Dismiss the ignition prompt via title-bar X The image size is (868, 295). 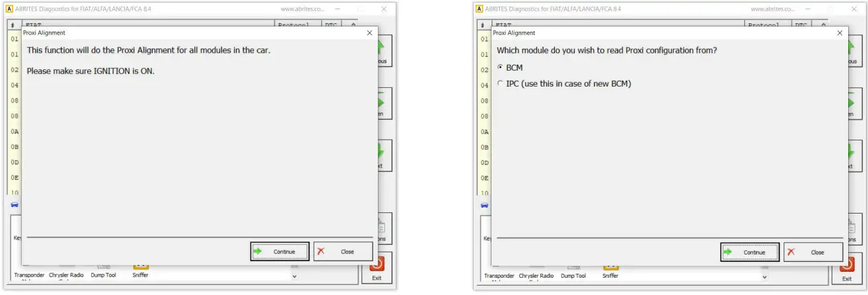pos(369,32)
